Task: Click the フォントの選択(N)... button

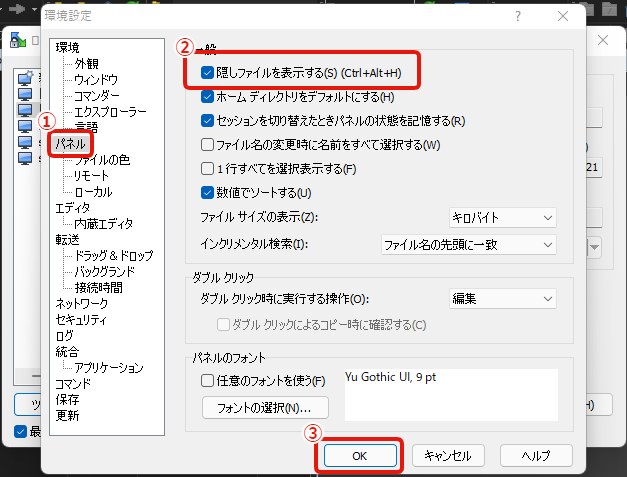Action: (x=265, y=408)
